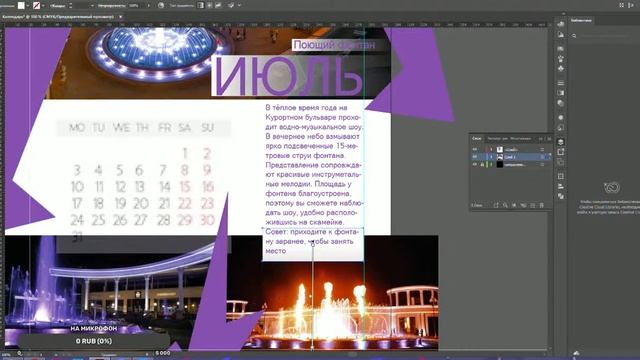The image size is (640, 360).
Task: Close the document tab with X
Action: 120,17
